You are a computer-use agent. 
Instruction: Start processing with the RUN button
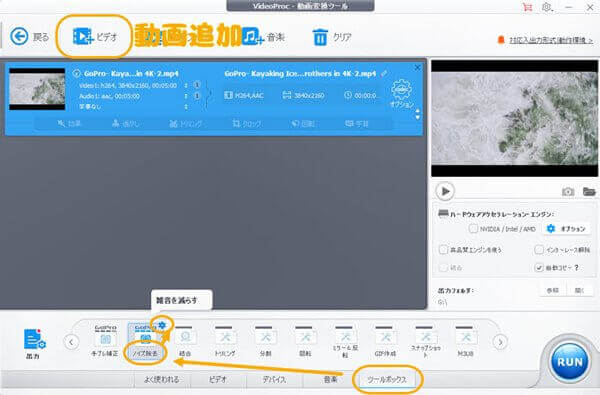pyautogui.click(x=569, y=362)
